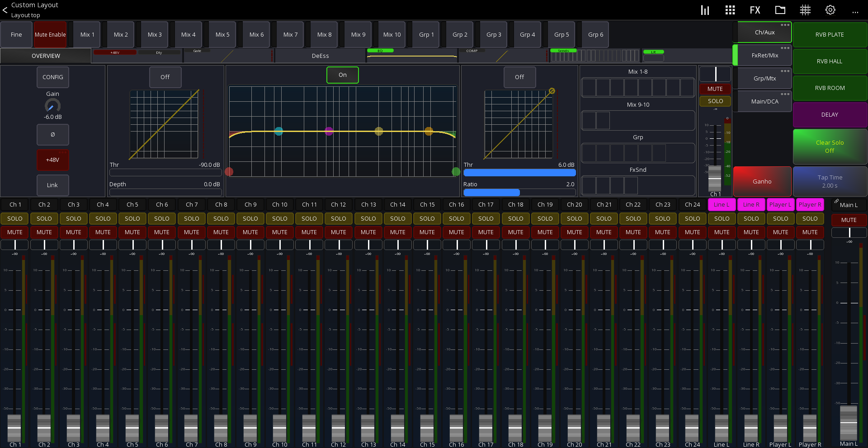868x448 pixels.
Task: Select the cyan EQ band point
Action: pos(279,131)
